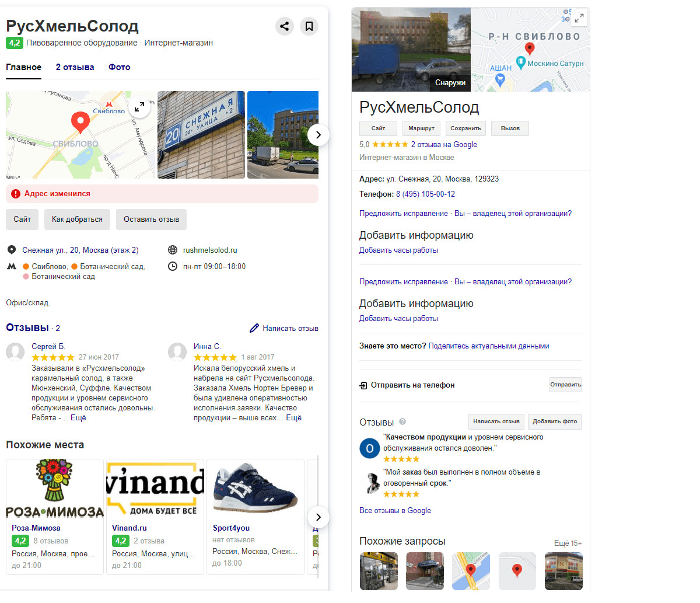Click the Маршрут button
700x603 pixels.
coord(422,128)
